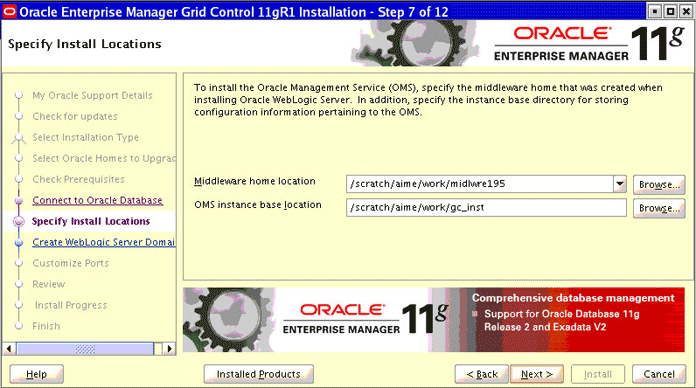Select Review step
This screenshot has width=696, height=388.
(48, 284)
